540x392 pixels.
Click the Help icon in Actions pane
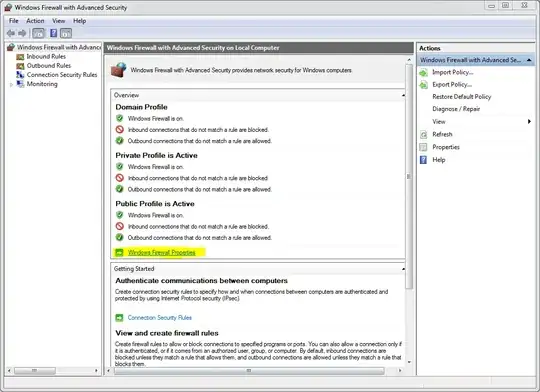(423, 160)
